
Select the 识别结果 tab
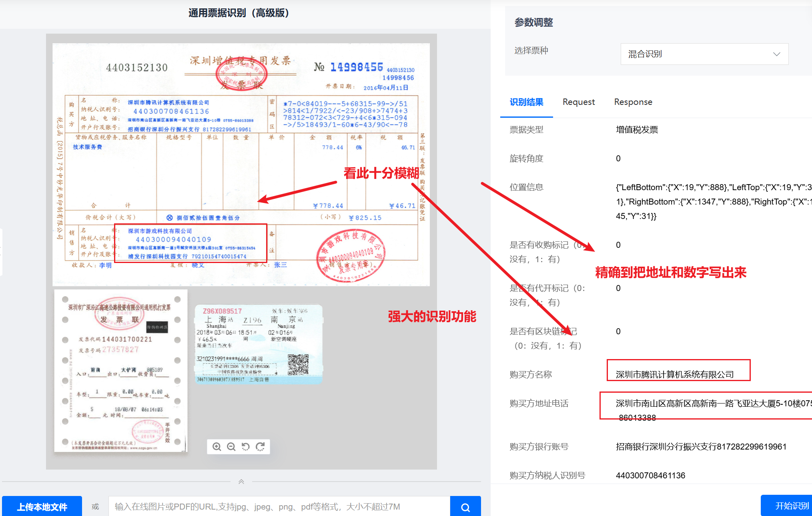pos(526,102)
